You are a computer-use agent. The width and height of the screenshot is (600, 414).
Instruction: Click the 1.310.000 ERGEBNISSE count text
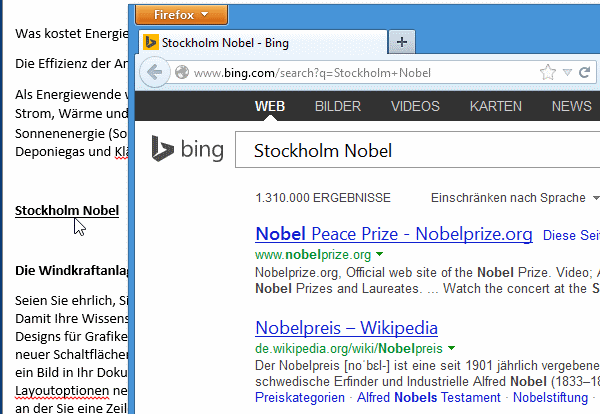[323, 198]
